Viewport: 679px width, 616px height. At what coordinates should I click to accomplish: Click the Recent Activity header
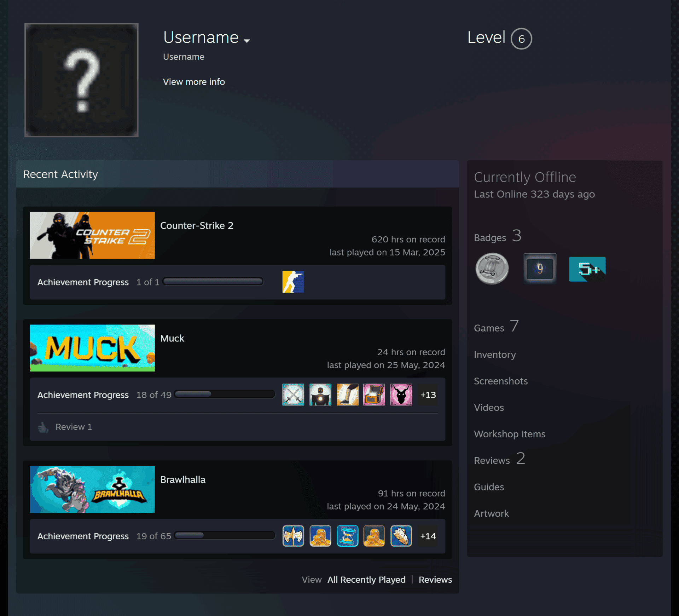(60, 174)
